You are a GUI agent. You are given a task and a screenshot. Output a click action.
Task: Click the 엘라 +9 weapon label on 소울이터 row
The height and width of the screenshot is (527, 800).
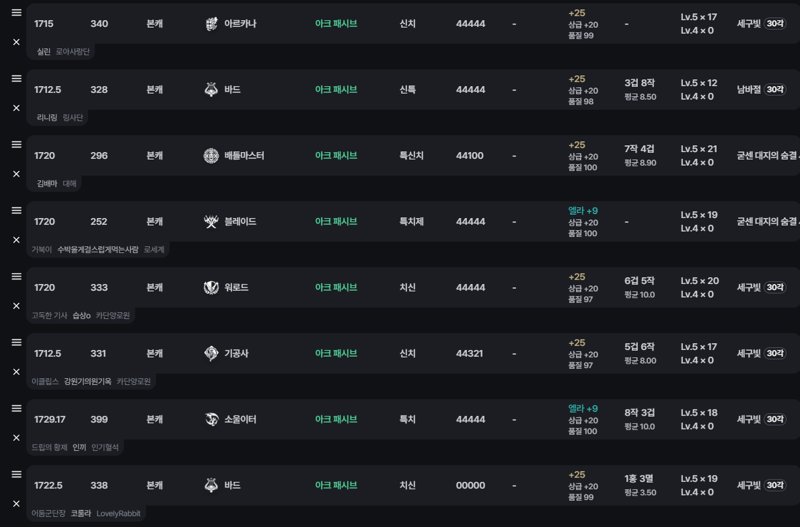click(583, 409)
